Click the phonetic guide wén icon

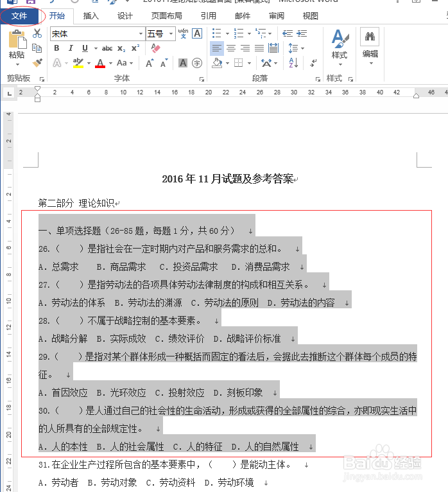(183, 33)
